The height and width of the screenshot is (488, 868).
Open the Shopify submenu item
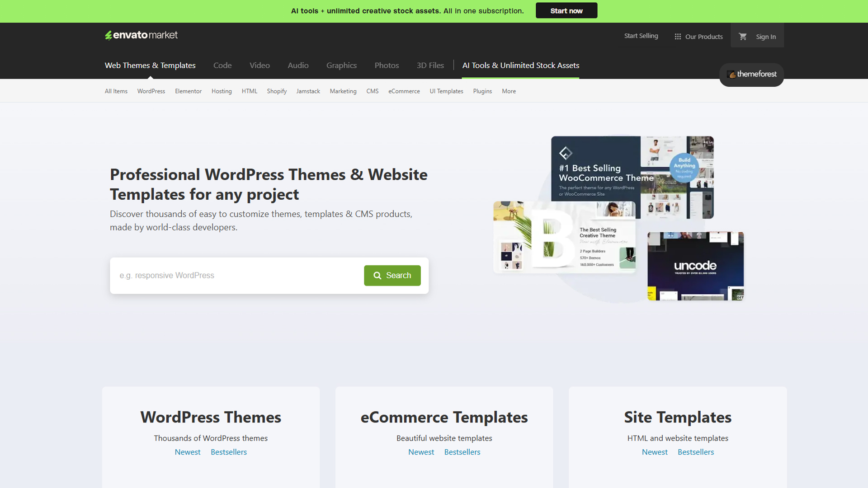[277, 91]
